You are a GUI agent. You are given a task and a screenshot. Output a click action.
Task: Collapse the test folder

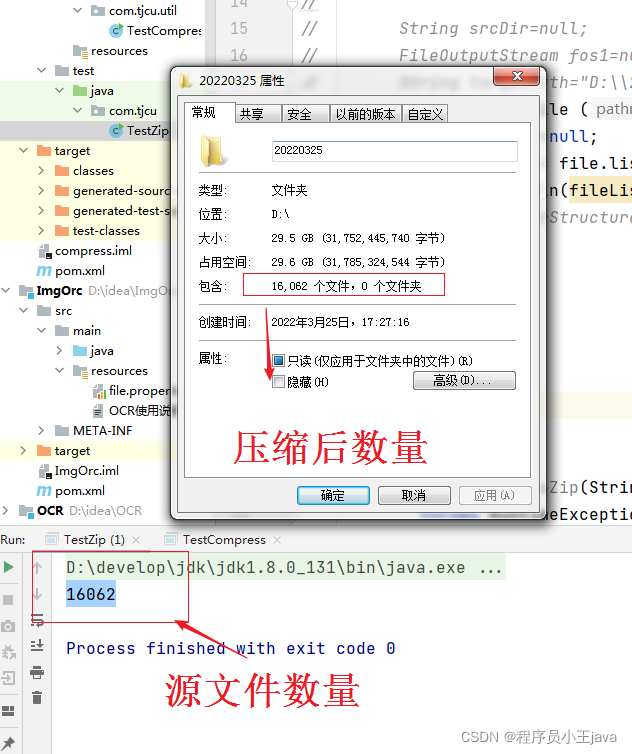point(42,71)
